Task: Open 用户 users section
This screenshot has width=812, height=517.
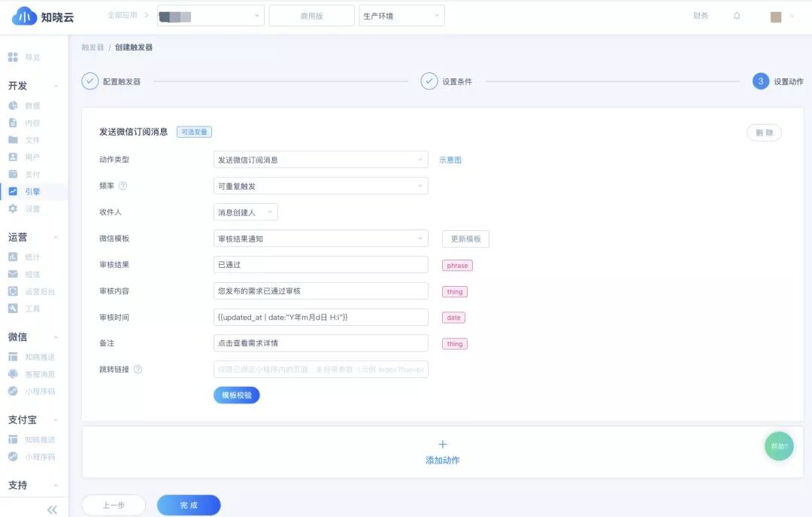Action: (24, 157)
